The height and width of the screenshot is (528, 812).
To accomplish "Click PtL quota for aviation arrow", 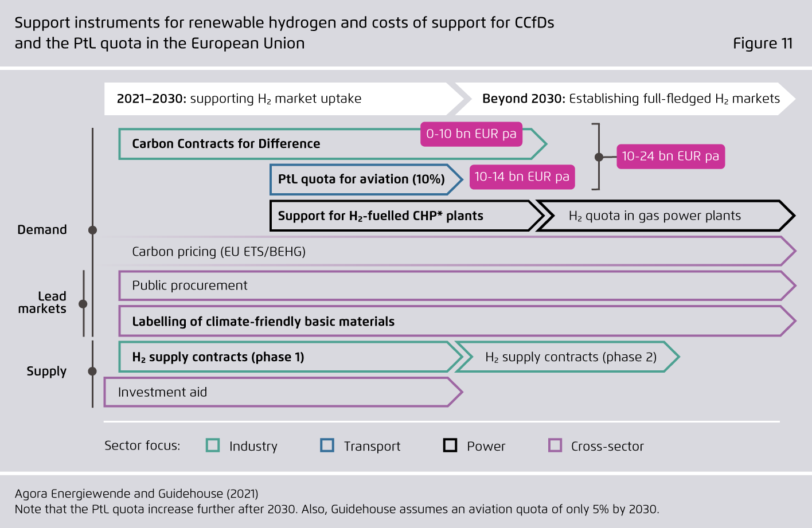I will pyautogui.click(x=366, y=179).
